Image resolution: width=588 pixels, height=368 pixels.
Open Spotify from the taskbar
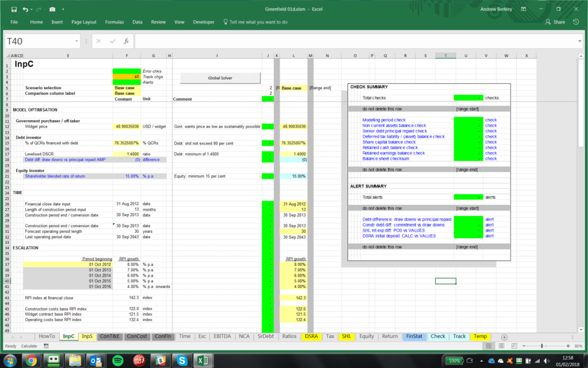pos(118,361)
